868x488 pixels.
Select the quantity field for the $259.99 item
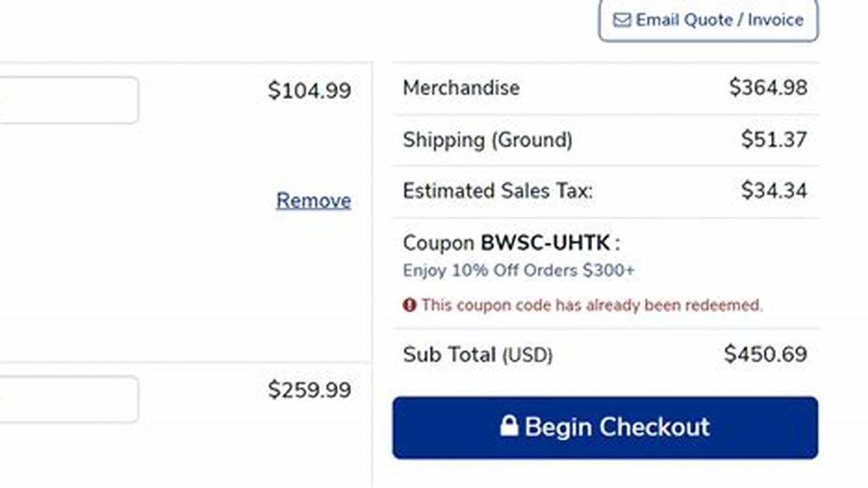pyautogui.click(x=68, y=400)
